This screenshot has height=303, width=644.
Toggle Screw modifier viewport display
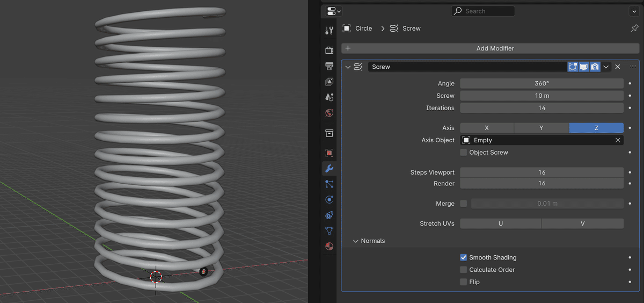click(x=584, y=67)
